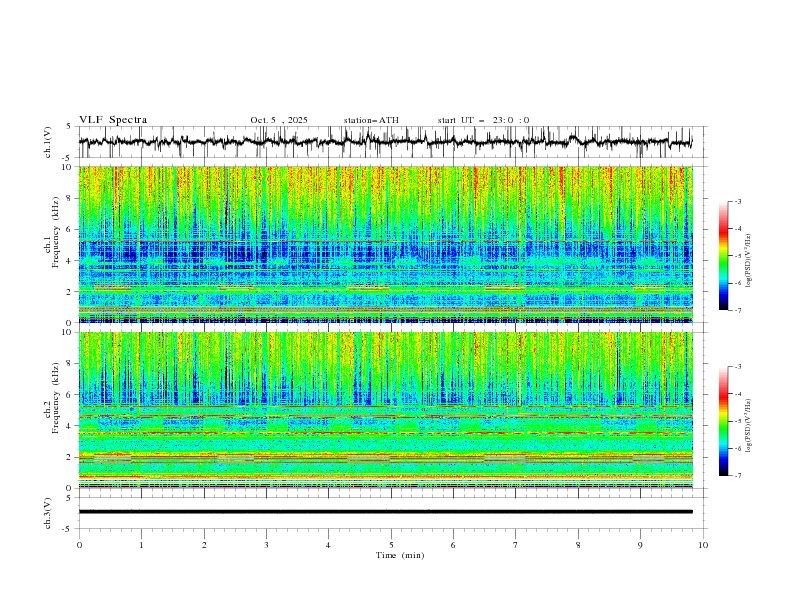Image resolution: width=792 pixels, height=612 pixels.
Task: Click inside the ch.2 spectrogram panel
Action: pyautogui.click(x=385, y=410)
